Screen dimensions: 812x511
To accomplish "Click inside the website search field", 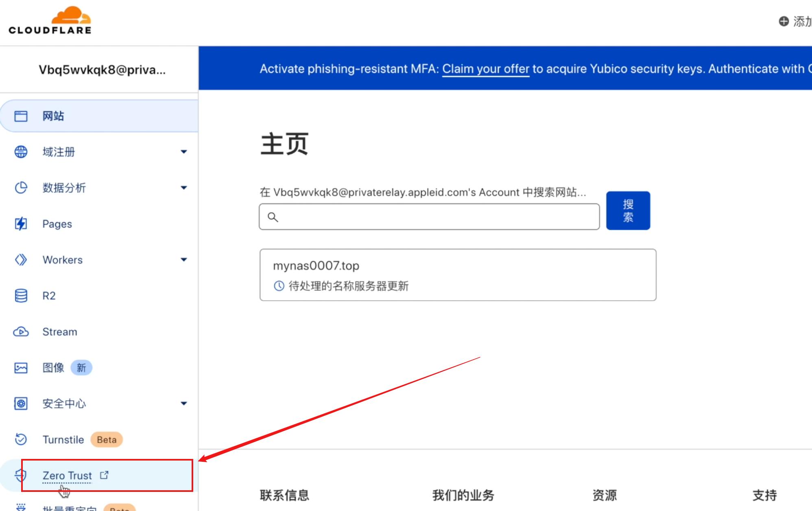I will pyautogui.click(x=427, y=217).
